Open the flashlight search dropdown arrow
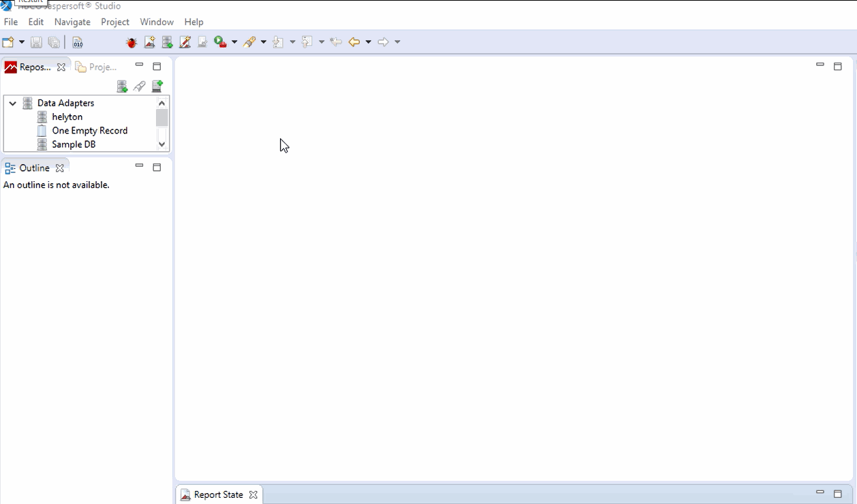Image resolution: width=857 pixels, height=504 pixels. pos(264,42)
